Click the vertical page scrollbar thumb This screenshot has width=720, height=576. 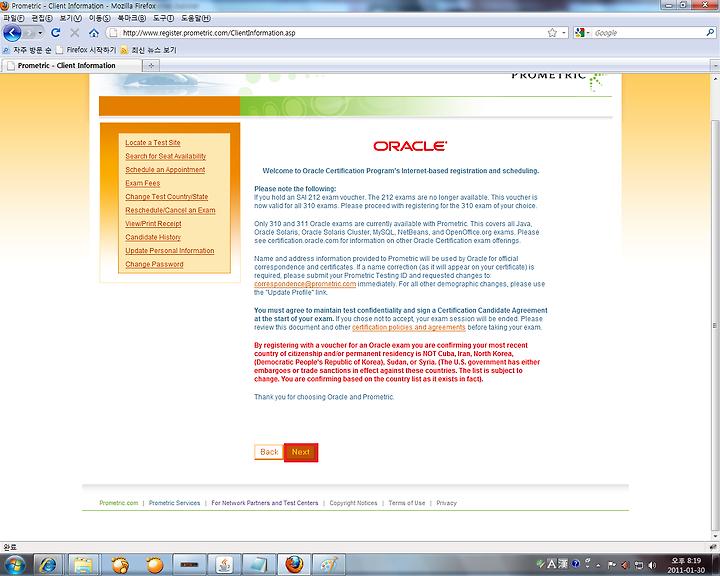(x=715, y=325)
